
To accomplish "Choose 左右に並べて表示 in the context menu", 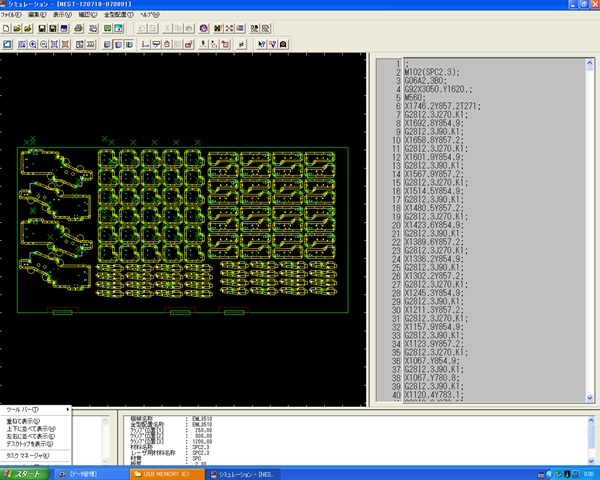I will point(36,436).
